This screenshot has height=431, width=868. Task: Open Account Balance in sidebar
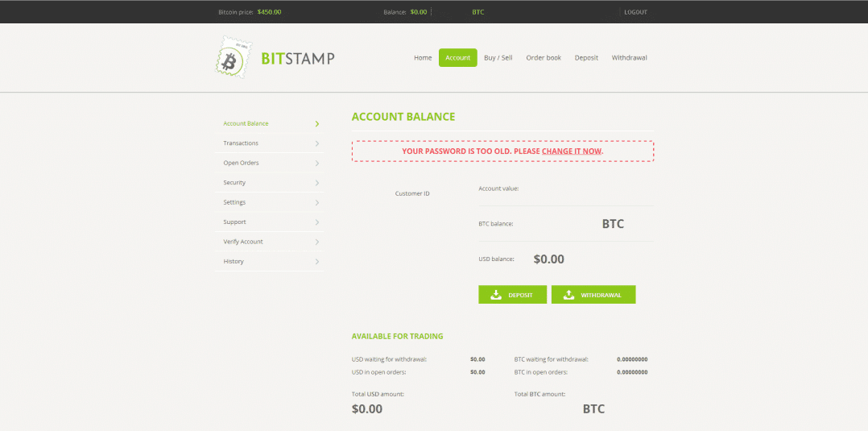click(268, 123)
